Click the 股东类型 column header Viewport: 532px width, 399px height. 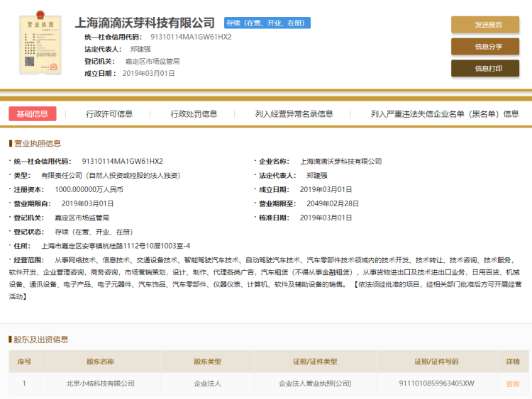click(207, 361)
